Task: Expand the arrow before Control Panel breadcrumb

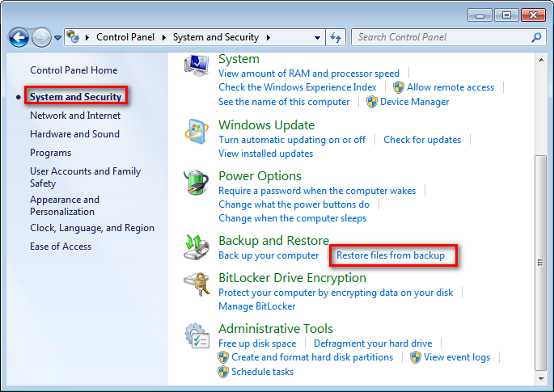Action: [87, 37]
